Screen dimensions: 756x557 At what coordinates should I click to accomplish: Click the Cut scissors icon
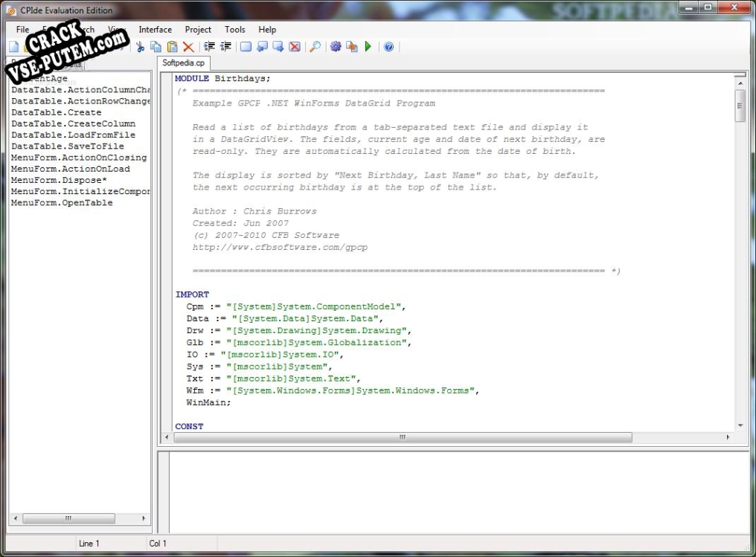coord(141,47)
